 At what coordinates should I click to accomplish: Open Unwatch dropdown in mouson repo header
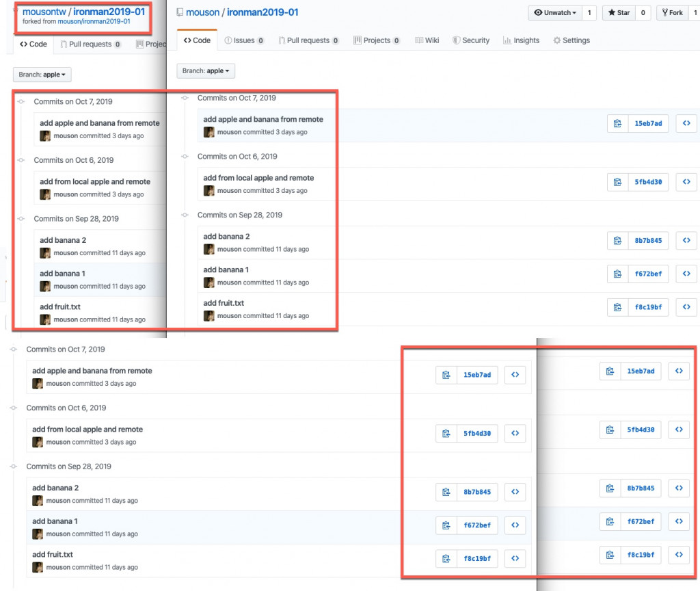click(x=555, y=12)
